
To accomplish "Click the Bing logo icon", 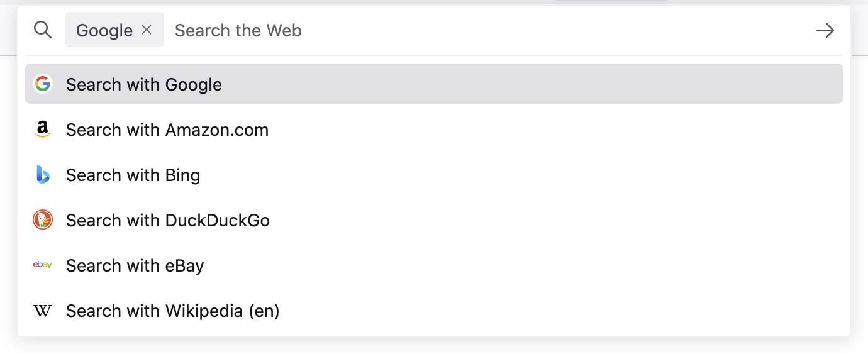I will pyautogui.click(x=43, y=175).
